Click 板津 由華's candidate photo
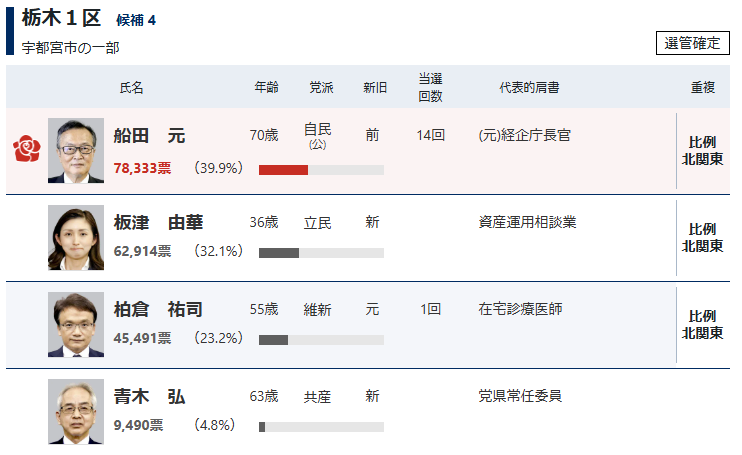This screenshot has height=455, width=742. click(75, 238)
